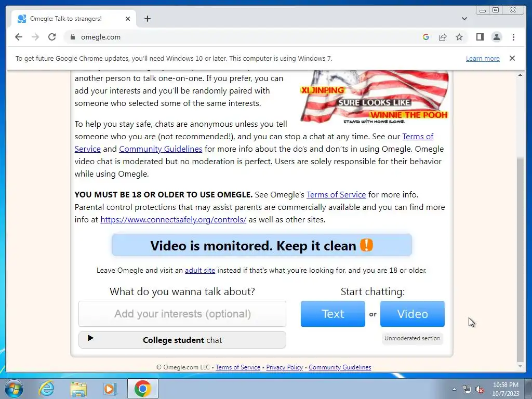Open Community Guidelines link in paragraph
The height and width of the screenshot is (399, 532).
tap(161, 149)
